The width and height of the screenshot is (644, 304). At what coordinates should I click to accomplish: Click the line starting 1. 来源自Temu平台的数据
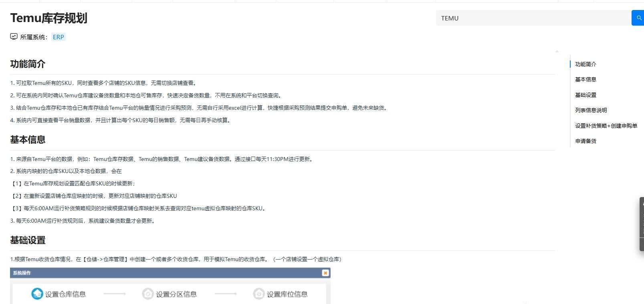point(162,159)
